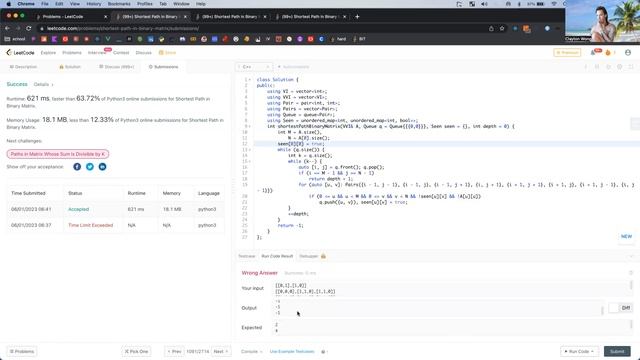Open Chrome Profiles menu
Screen dimensions: 640x360
pyautogui.click(x=144, y=4)
